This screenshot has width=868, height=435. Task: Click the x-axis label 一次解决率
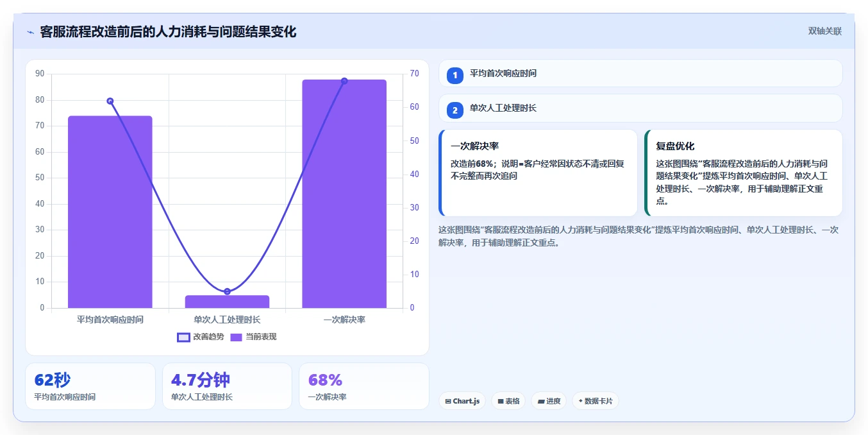(344, 319)
